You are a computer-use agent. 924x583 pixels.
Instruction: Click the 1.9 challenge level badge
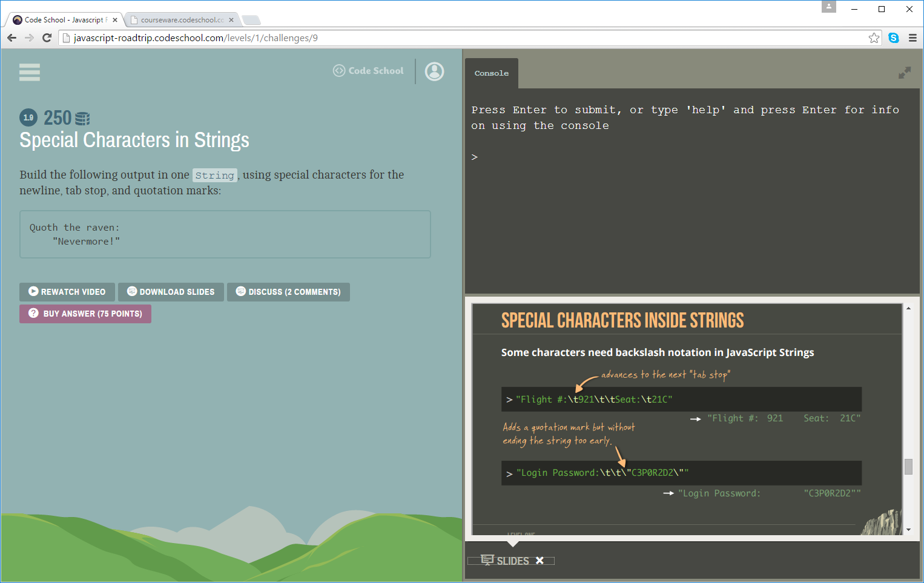click(x=28, y=117)
